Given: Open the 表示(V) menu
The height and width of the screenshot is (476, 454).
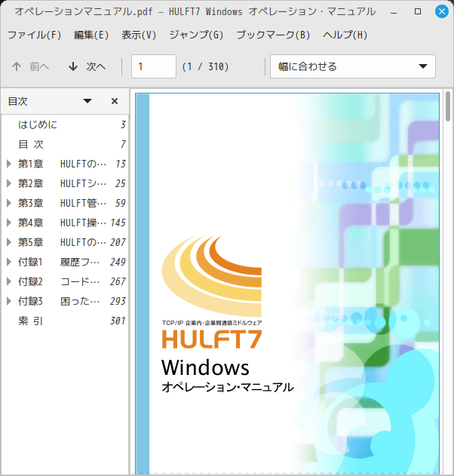Looking at the screenshot, I should pyautogui.click(x=139, y=35).
